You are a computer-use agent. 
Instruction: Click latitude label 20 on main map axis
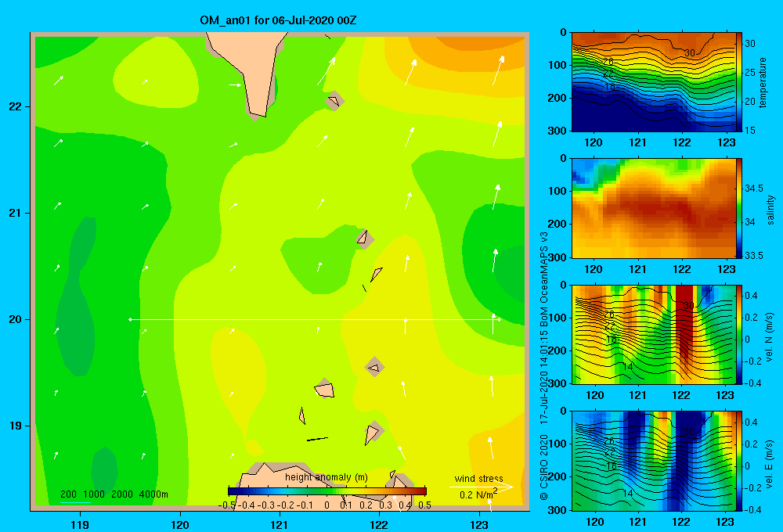(x=16, y=319)
